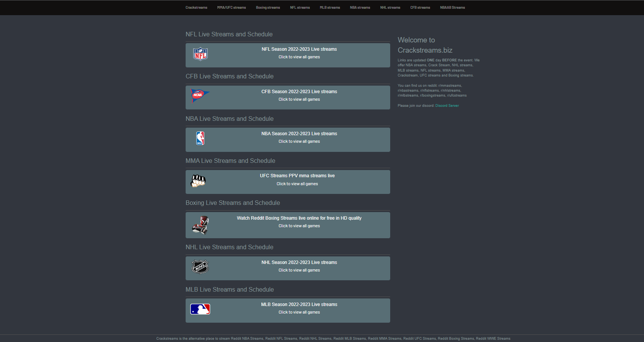
Task: Open CFB Season 2022-2023 Live streams link
Action: [x=299, y=92]
